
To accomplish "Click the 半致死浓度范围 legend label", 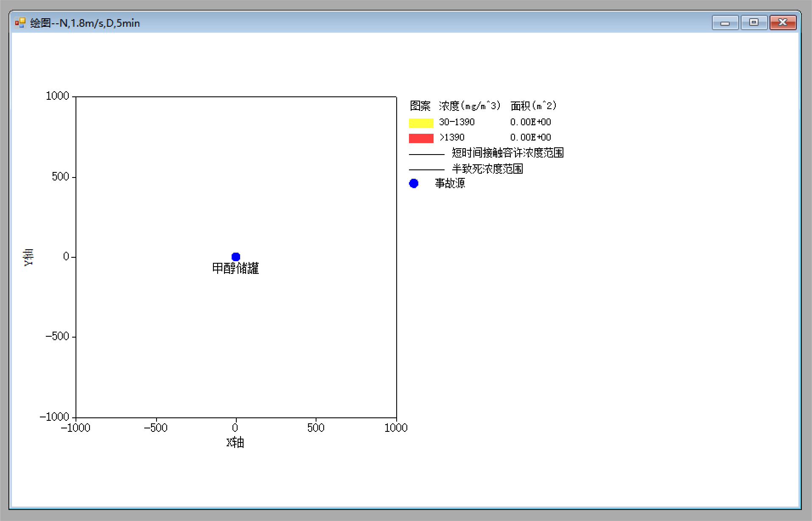I will tap(487, 169).
